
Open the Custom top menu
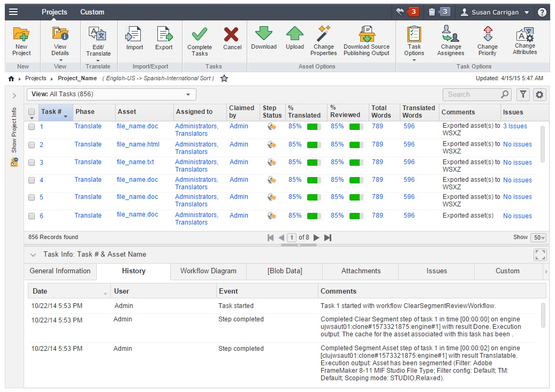point(92,12)
